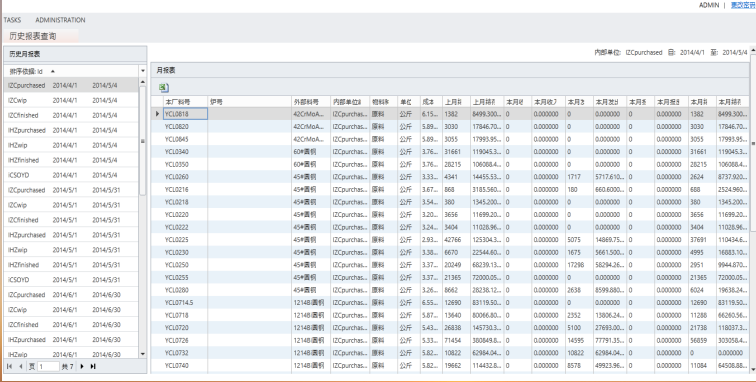
Task: Toggle the sort direction arrow beside Id
Action: click(53, 71)
